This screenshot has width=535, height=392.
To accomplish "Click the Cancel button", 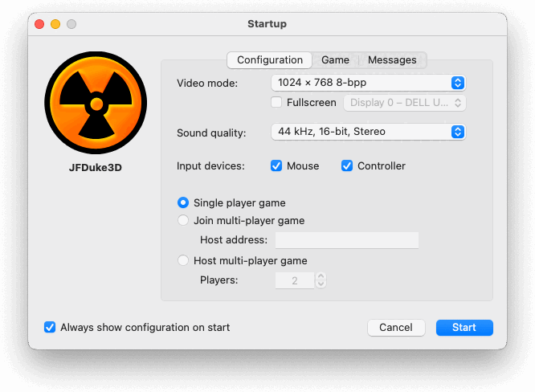I will 396,328.
